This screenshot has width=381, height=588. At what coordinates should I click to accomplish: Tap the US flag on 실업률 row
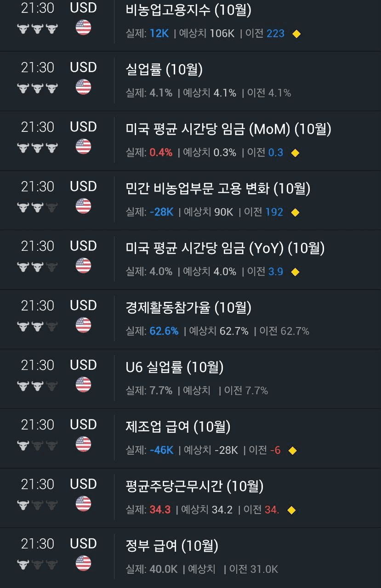[x=83, y=87]
